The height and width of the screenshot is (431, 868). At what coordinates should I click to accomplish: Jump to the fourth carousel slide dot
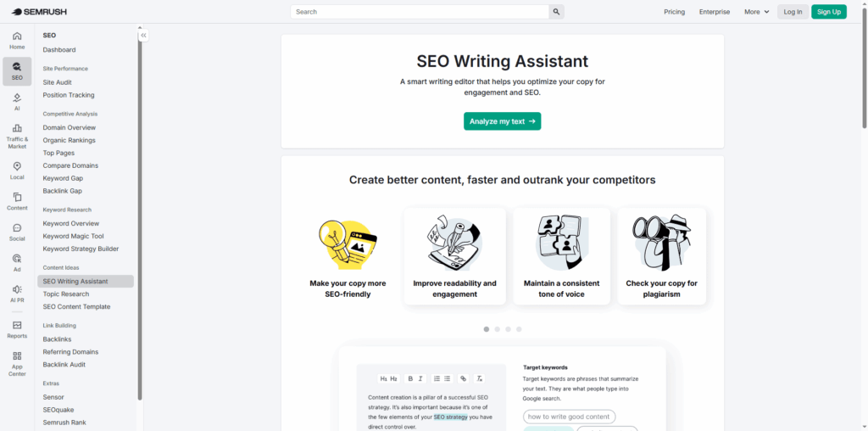tap(519, 328)
